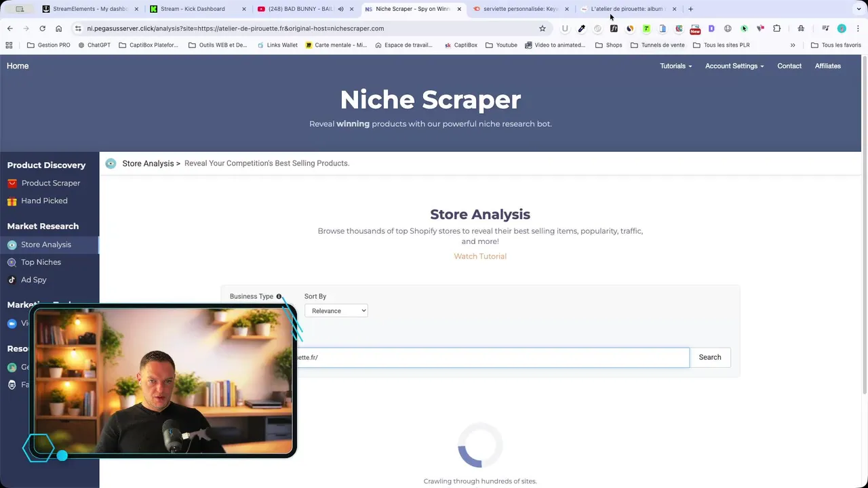Open a new browser tab
The height and width of the screenshot is (488, 868).
click(x=690, y=9)
